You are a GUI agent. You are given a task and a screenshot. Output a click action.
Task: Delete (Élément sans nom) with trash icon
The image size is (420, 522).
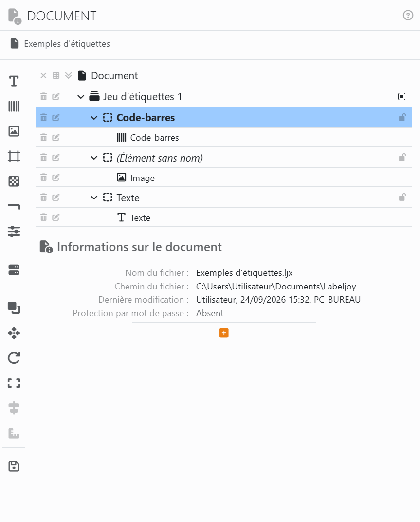(x=43, y=157)
